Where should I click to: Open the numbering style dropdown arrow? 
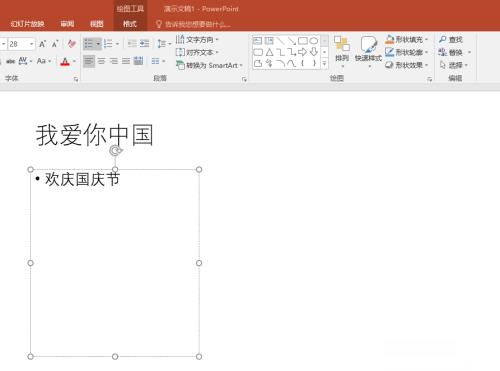click(x=117, y=44)
